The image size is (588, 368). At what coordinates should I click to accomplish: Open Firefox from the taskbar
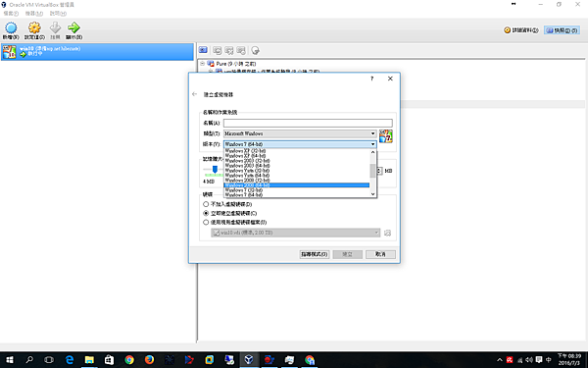click(x=149, y=360)
